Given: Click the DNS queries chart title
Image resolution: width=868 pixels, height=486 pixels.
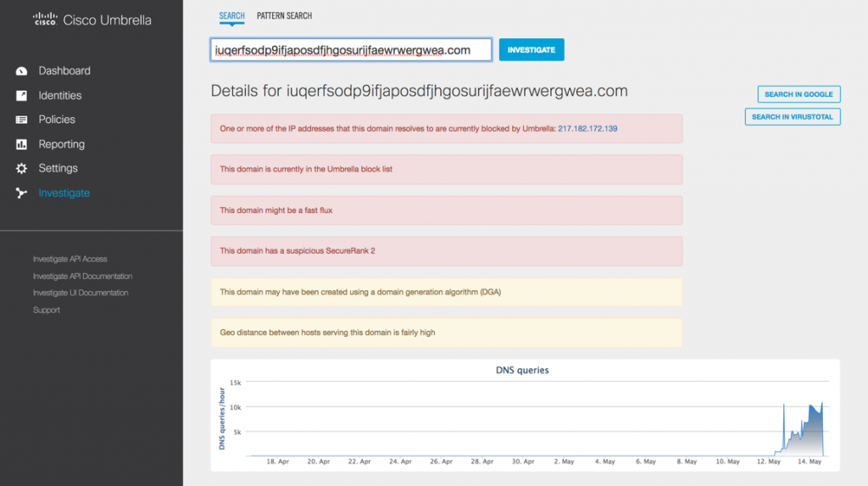Looking at the screenshot, I should tap(522, 370).
